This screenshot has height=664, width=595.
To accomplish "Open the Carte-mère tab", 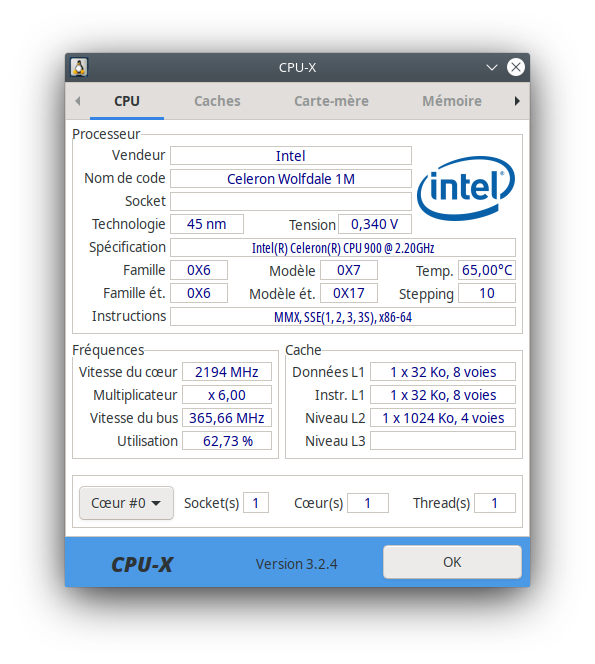I will (331, 101).
